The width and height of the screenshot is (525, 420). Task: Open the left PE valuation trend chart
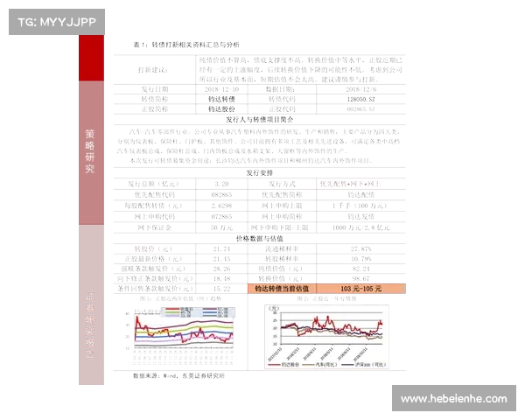click(x=183, y=336)
